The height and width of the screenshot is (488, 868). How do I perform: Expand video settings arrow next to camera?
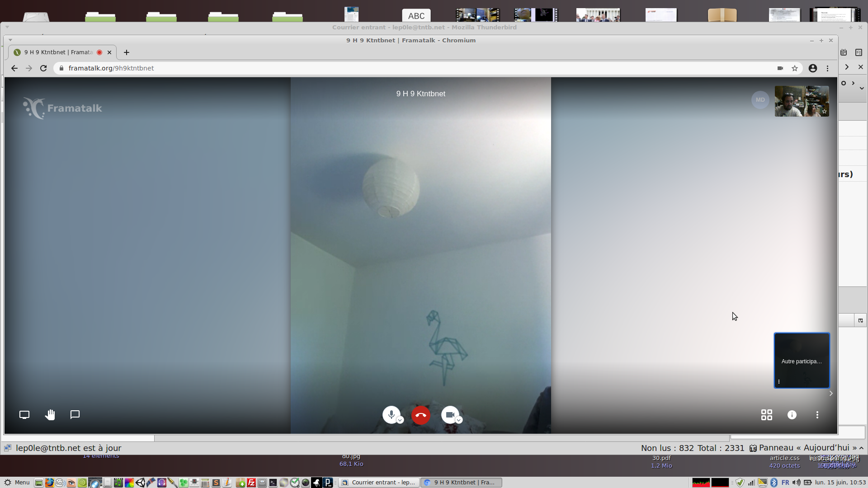(459, 420)
